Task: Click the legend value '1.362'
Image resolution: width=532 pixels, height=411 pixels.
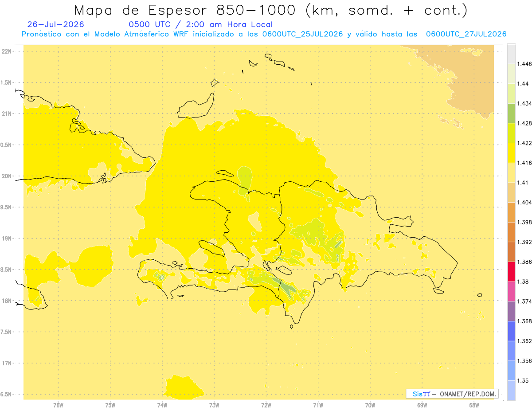Action: pos(524,341)
